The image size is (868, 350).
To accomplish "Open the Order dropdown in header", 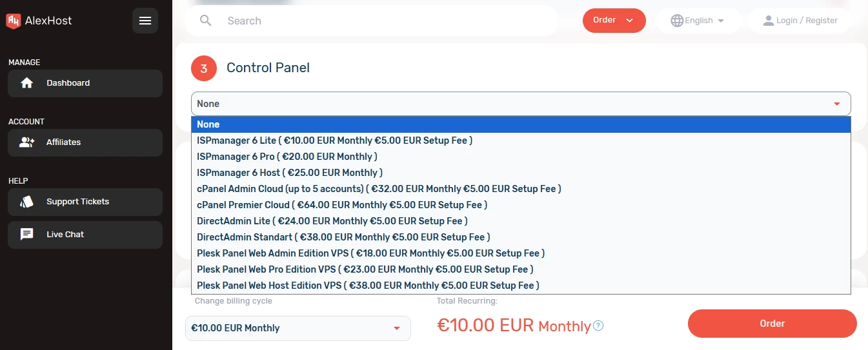I will [614, 20].
